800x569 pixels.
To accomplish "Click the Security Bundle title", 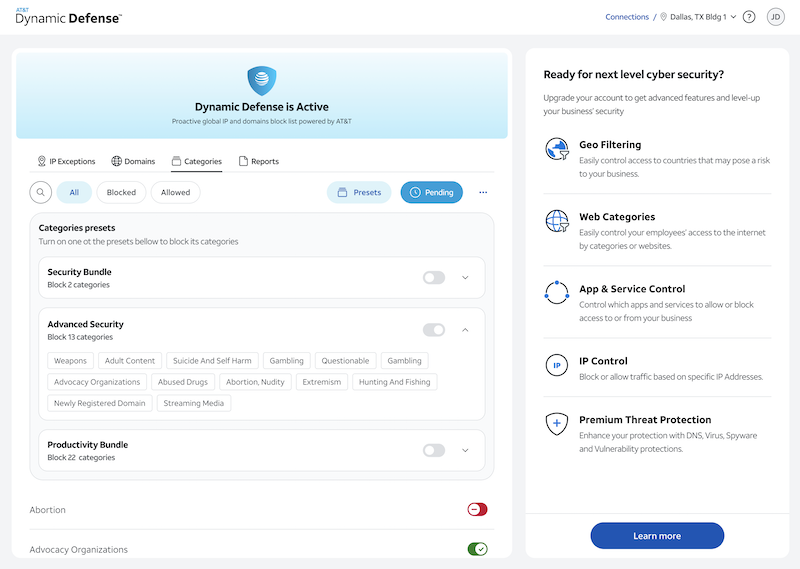I will point(79,272).
